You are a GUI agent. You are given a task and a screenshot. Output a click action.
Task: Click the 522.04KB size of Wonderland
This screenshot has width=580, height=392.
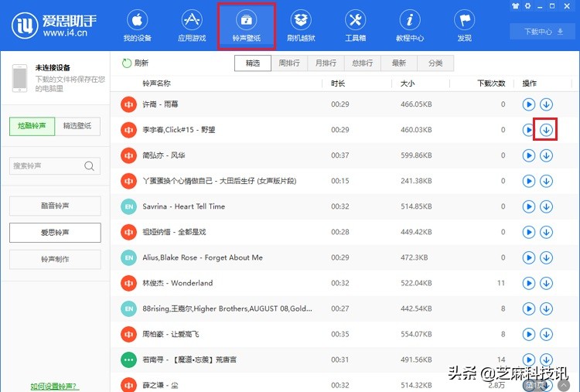click(416, 283)
